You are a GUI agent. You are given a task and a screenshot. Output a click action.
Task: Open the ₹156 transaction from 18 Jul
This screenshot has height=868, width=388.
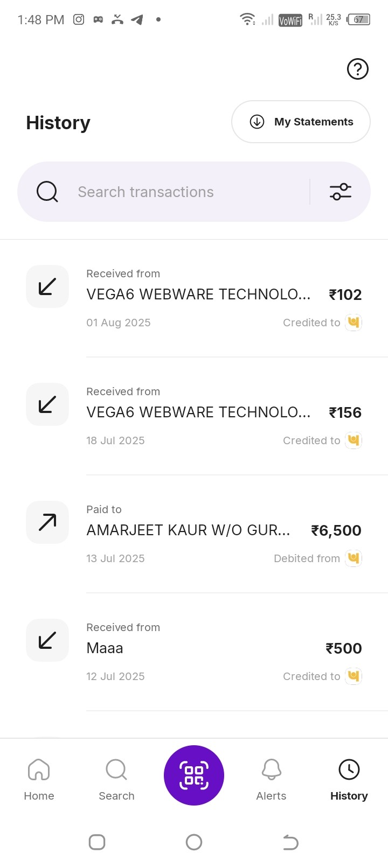tap(216, 412)
